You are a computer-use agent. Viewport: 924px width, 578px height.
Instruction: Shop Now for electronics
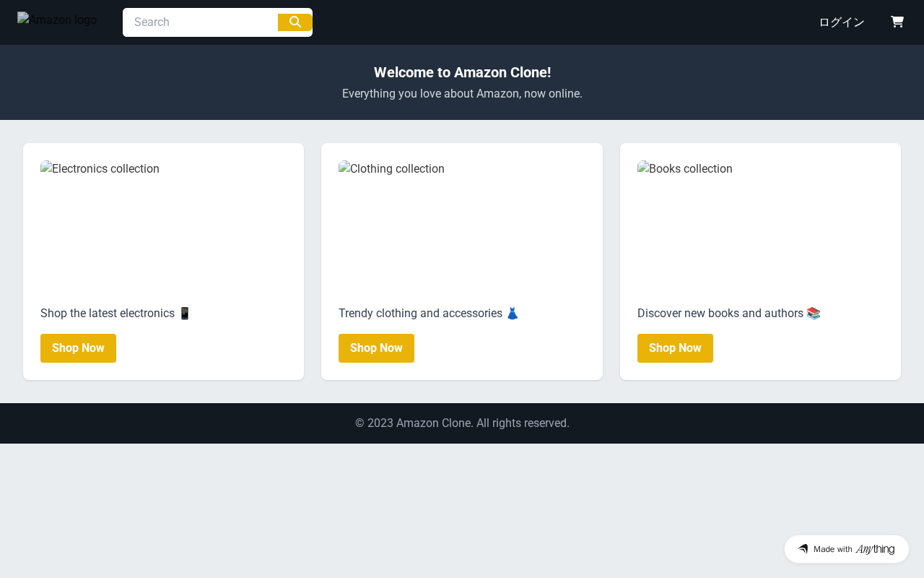pos(78,348)
